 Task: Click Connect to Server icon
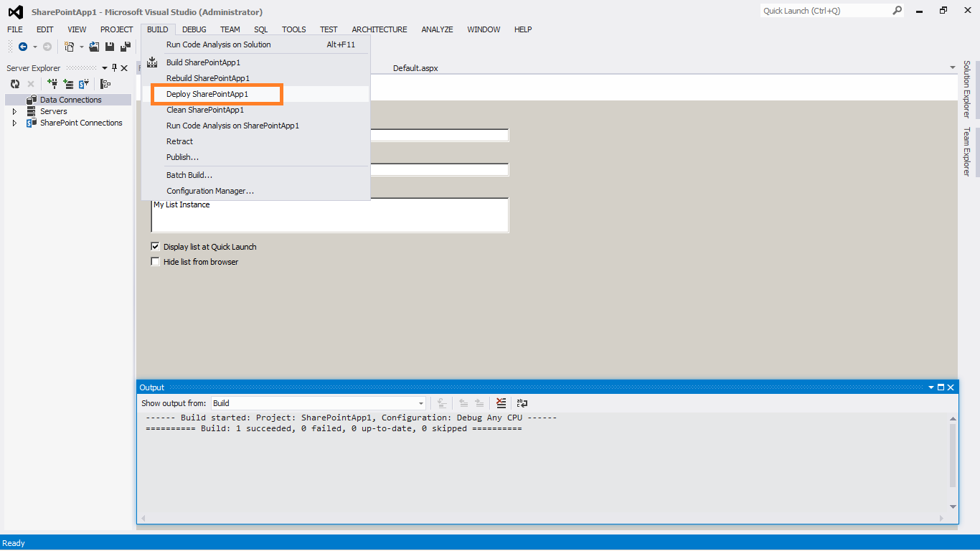pyautogui.click(x=68, y=84)
